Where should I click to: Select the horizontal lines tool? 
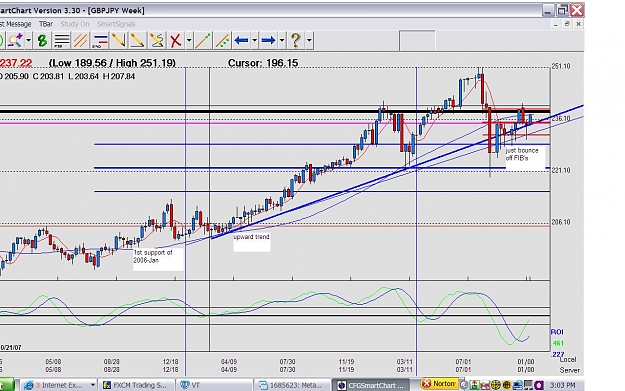click(x=61, y=40)
